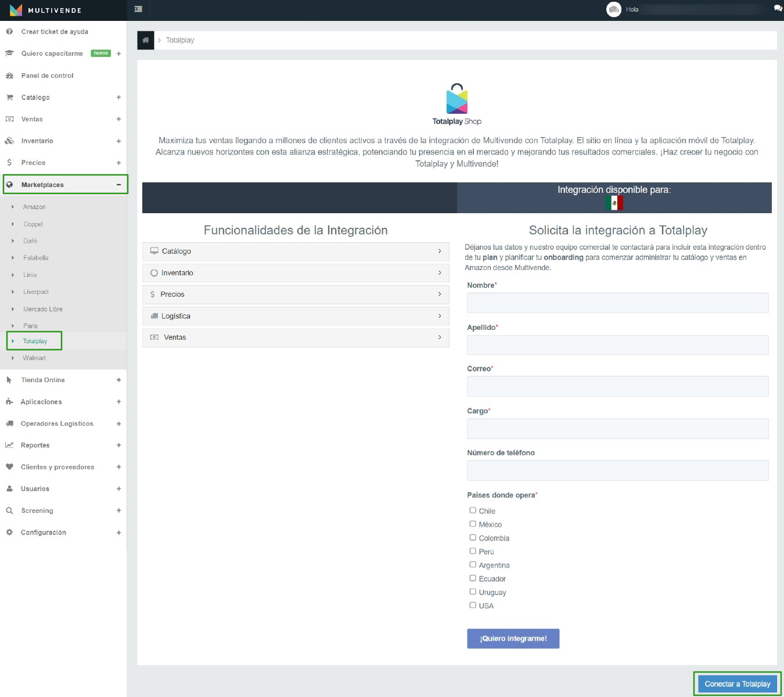This screenshot has height=697, width=784.
Task: Click the Tienda Online cursor icon
Action: pos(9,380)
